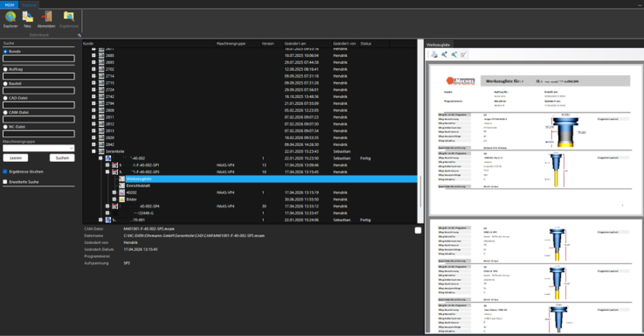Click the edit sheet icon in the Werkzeugliste toolbar
The image size is (644, 336).
coord(464,55)
